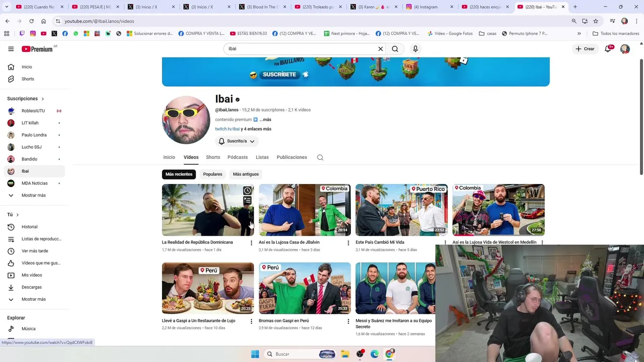Select the Más recientes filter chip
The image size is (644, 362).
[179, 174]
